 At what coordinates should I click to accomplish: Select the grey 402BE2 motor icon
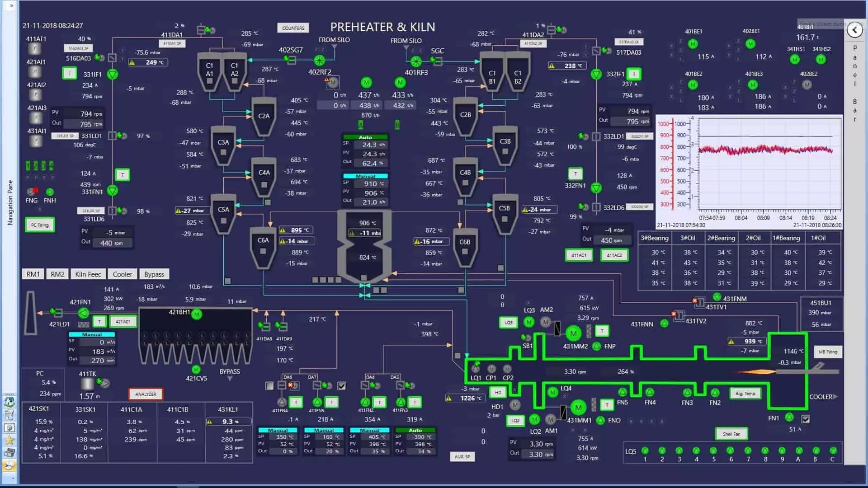(x=807, y=84)
